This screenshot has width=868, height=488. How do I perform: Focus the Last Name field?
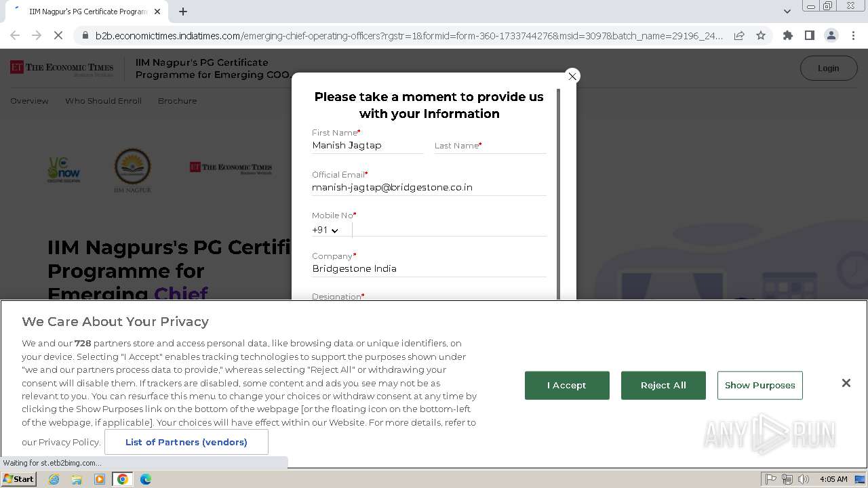point(490,145)
